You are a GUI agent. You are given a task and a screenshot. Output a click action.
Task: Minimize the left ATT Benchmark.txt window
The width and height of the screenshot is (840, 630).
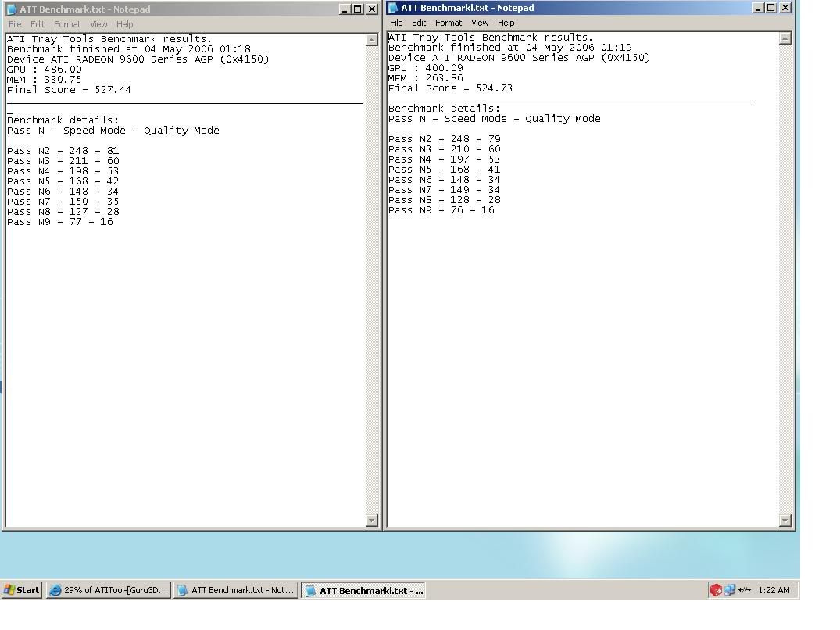tap(345, 9)
